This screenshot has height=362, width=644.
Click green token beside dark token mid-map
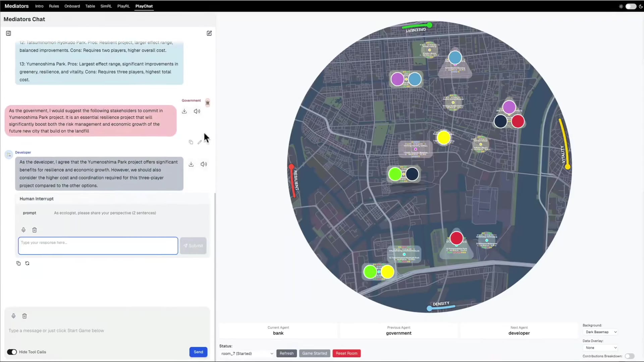point(395,174)
